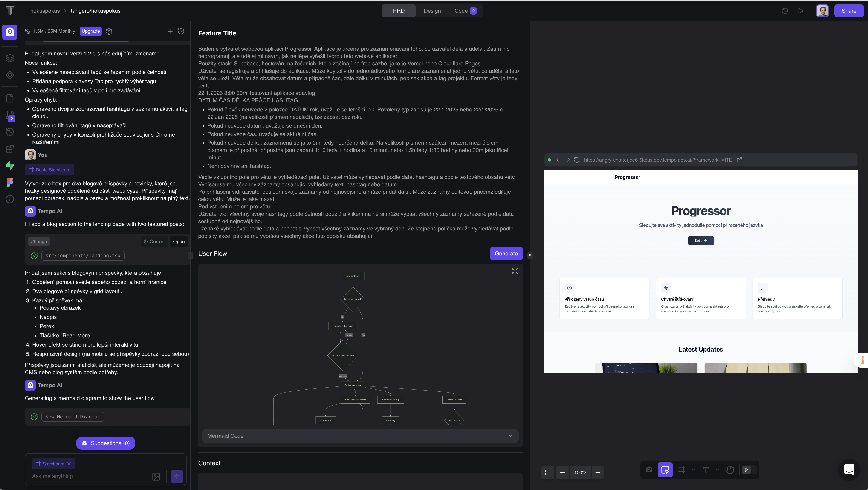Open the Suggestions (0) button
This screenshot has width=868, height=490.
(x=105, y=443)
